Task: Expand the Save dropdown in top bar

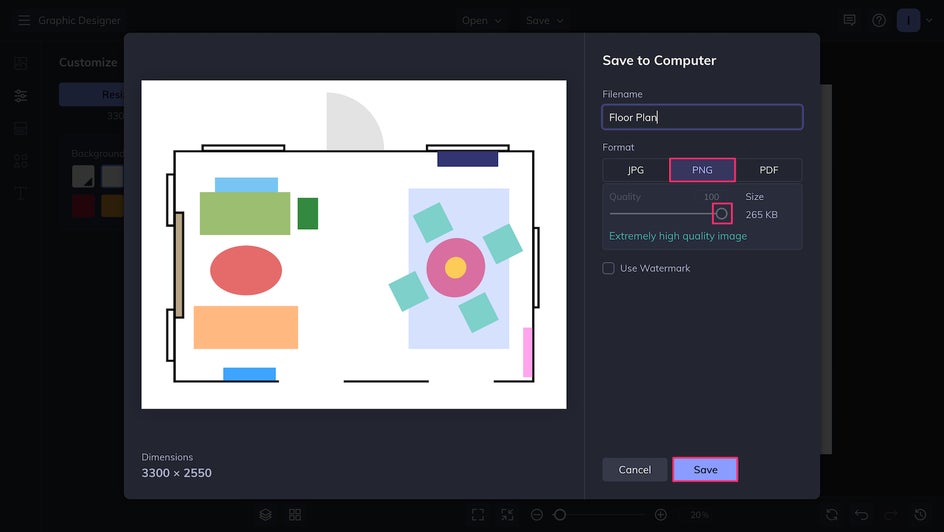Action: pyautogui.click(x=545, y=20)
